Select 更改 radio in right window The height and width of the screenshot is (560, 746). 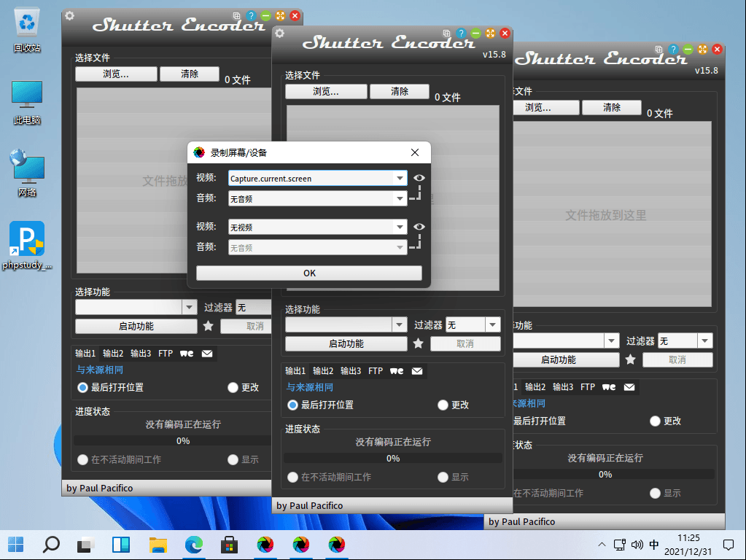point(655,421)
